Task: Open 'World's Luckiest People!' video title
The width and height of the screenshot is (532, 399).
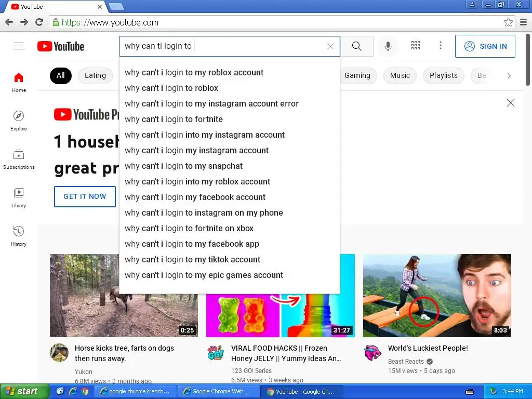Action: coord(428,348)
